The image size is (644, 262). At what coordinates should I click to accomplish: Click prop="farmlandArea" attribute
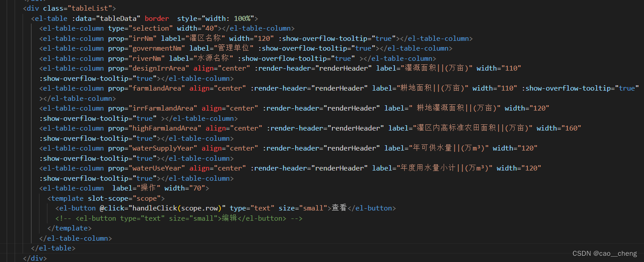[x=147, y=88]
